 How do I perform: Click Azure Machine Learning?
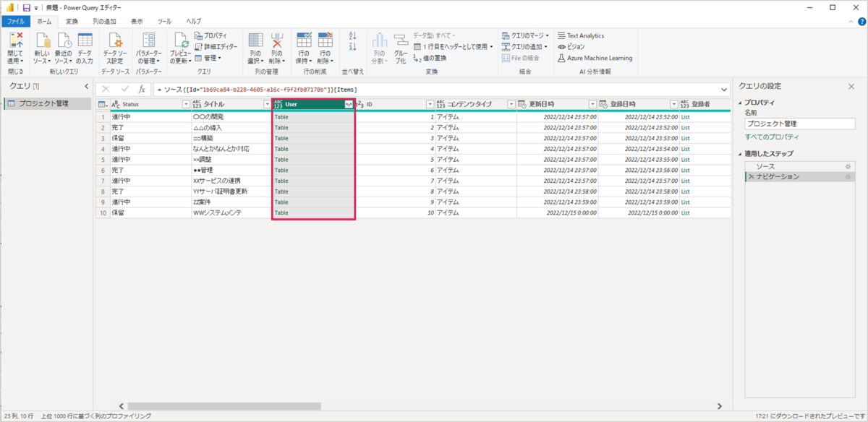[x=595, y=58]
